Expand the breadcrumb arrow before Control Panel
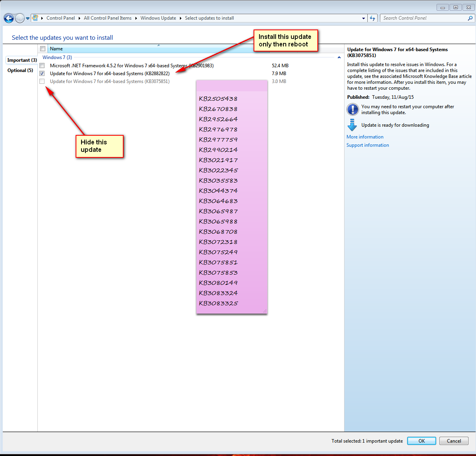 click(x=42, y=18)
